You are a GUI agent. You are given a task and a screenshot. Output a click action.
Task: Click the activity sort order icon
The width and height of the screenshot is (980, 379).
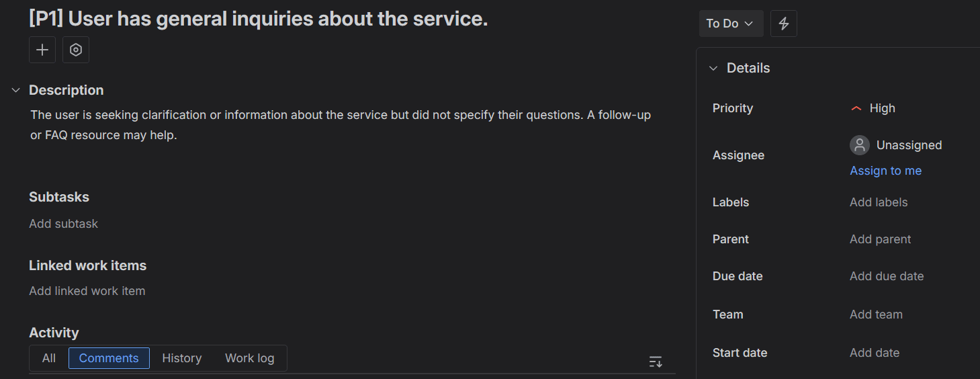[x=656, y=362]
